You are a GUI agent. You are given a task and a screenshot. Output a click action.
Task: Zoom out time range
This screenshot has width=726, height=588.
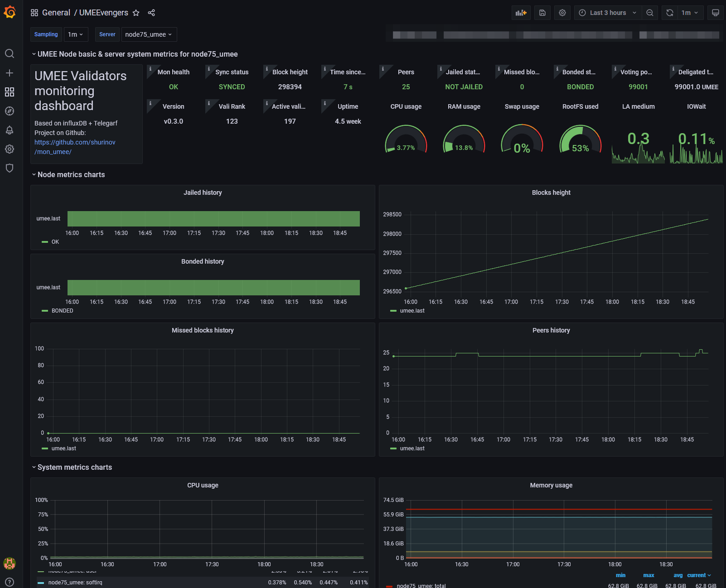coord(650,13)
